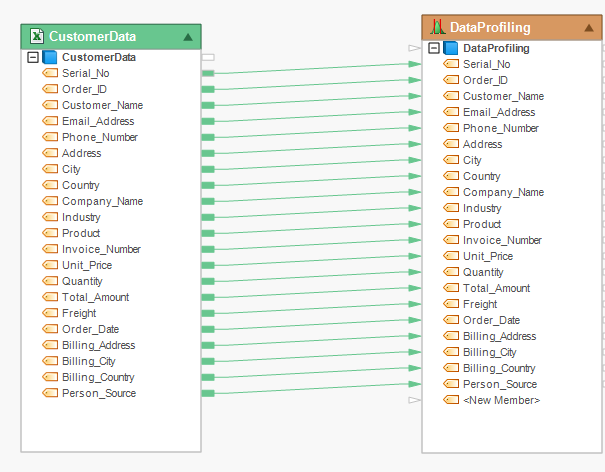The image size is (605, 472).
Task: Click the blue CustomerData root node icon
Action: coord(50,58)
